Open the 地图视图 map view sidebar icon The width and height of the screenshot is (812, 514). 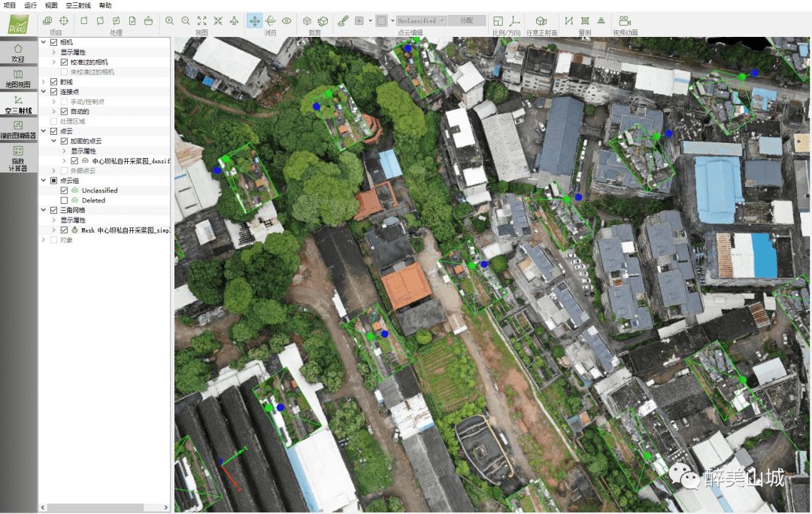[x=18, y=79]
